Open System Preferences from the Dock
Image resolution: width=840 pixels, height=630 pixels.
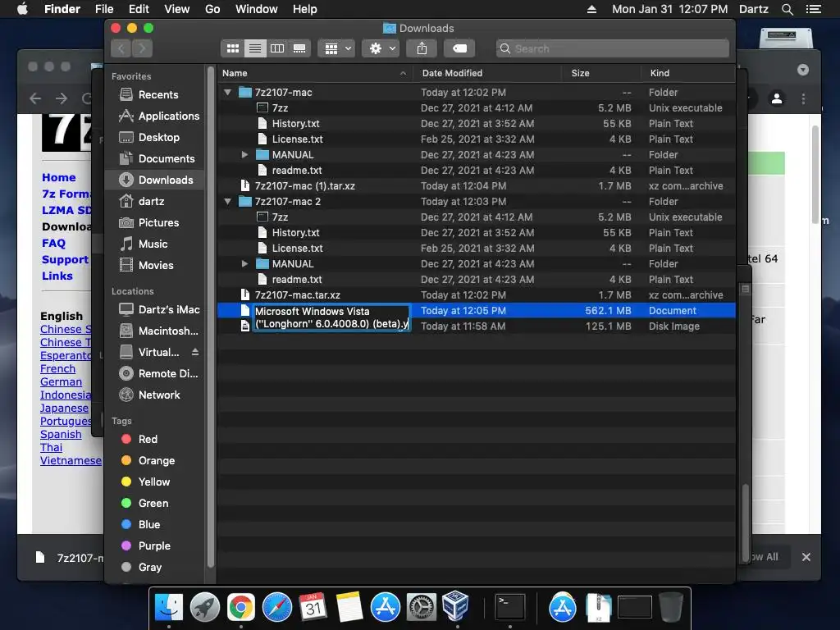tap(421, 608)
